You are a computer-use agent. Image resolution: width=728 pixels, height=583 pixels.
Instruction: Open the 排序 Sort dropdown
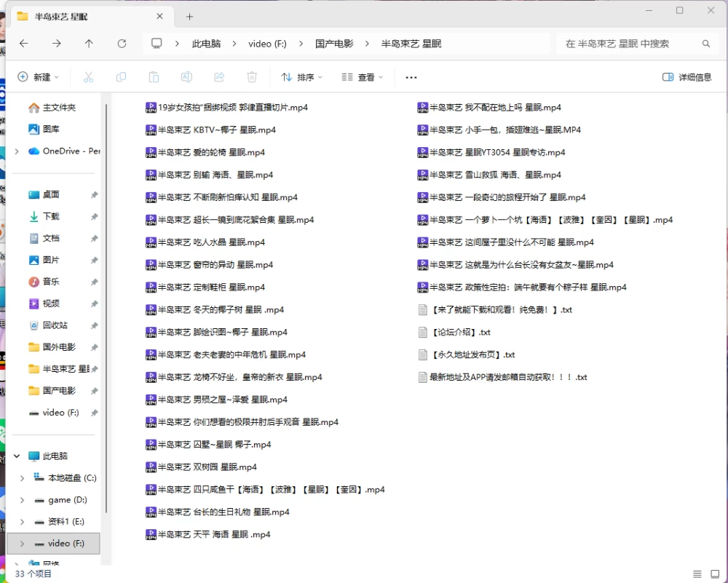coord(301,77)
